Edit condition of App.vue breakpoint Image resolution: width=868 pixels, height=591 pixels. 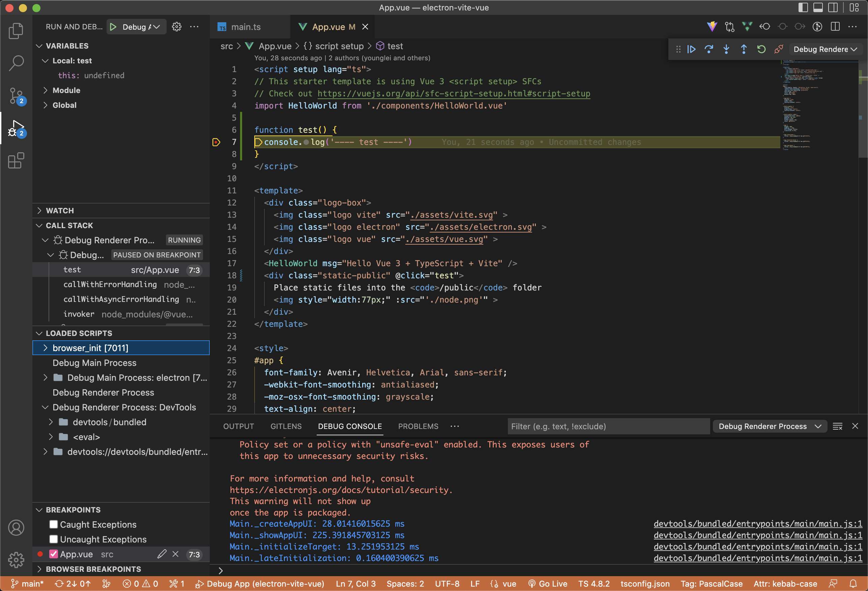click(x=162, y=554)
